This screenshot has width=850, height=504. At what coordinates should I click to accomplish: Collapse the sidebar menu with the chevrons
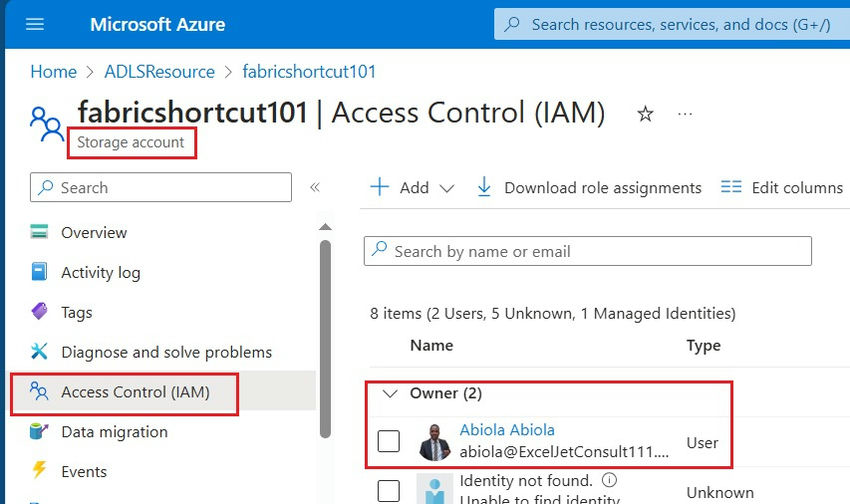tap(314, 187)
